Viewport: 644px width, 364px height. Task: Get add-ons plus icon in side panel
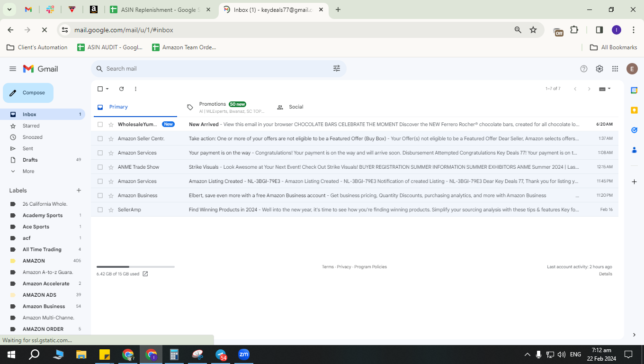point(634,182)
